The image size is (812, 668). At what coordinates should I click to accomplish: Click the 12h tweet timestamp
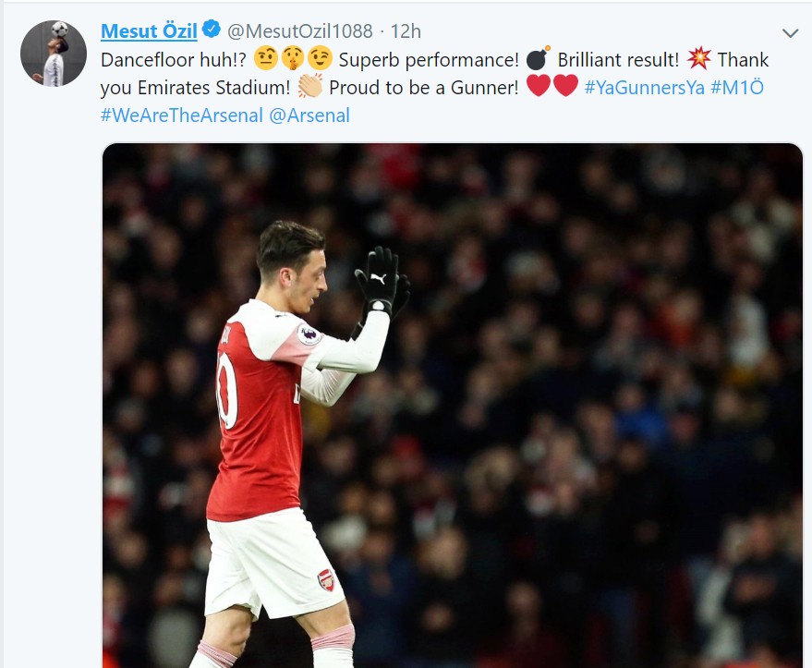(406, 30)
